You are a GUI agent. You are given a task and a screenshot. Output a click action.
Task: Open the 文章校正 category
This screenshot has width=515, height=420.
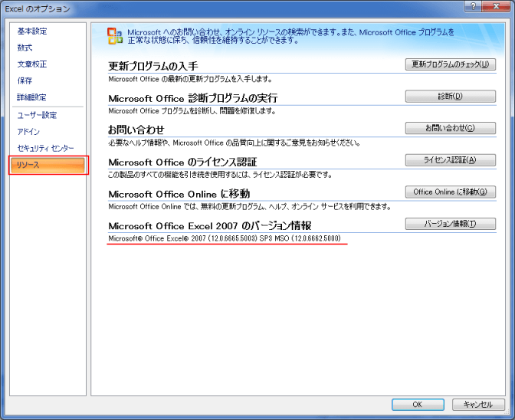(32, 64)
